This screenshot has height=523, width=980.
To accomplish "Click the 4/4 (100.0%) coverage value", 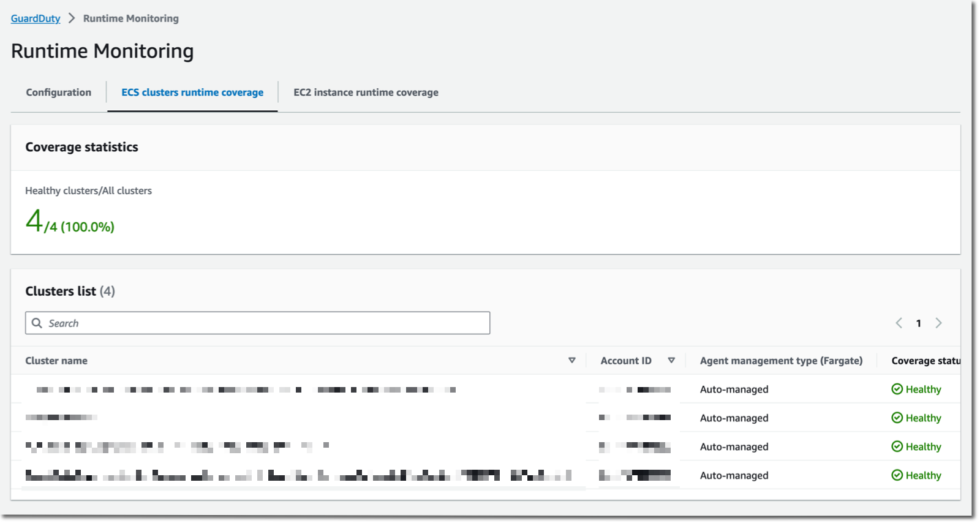I will point(70,222).
